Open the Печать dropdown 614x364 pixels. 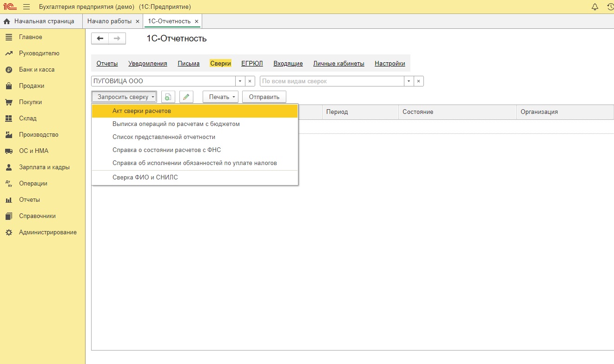[220, 97]
